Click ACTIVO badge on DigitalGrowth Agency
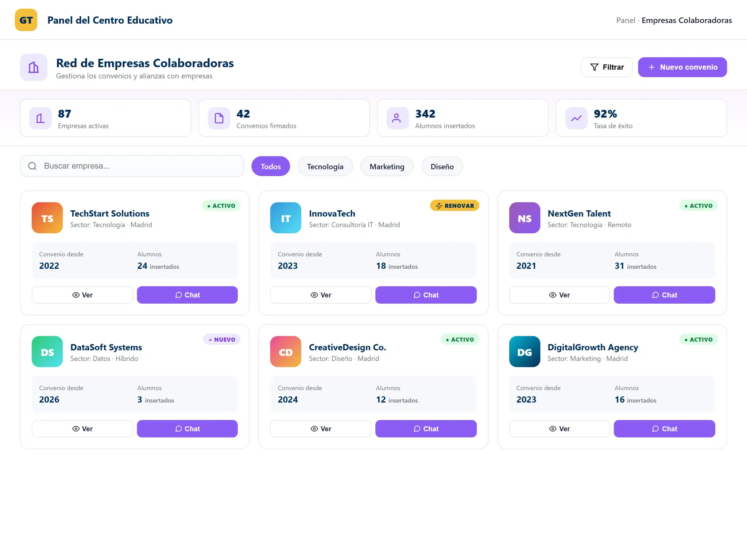747x560 pixels. (698, 339)
